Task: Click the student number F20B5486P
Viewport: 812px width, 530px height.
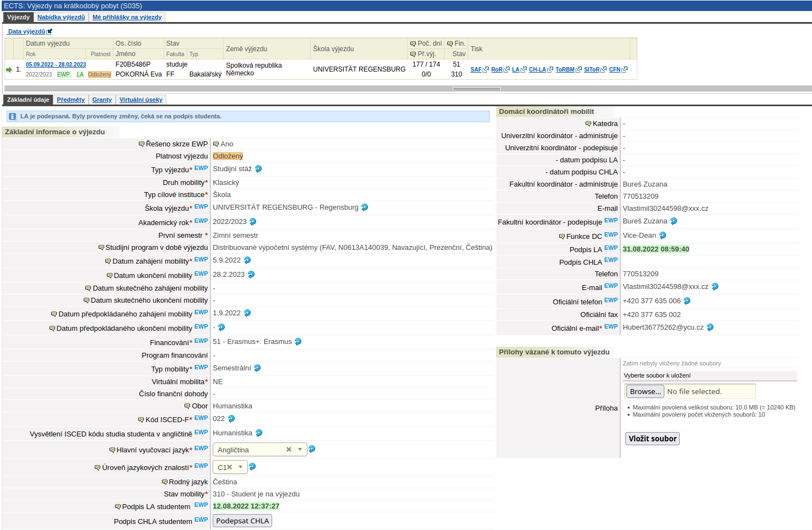Action: tap(133, 64)
